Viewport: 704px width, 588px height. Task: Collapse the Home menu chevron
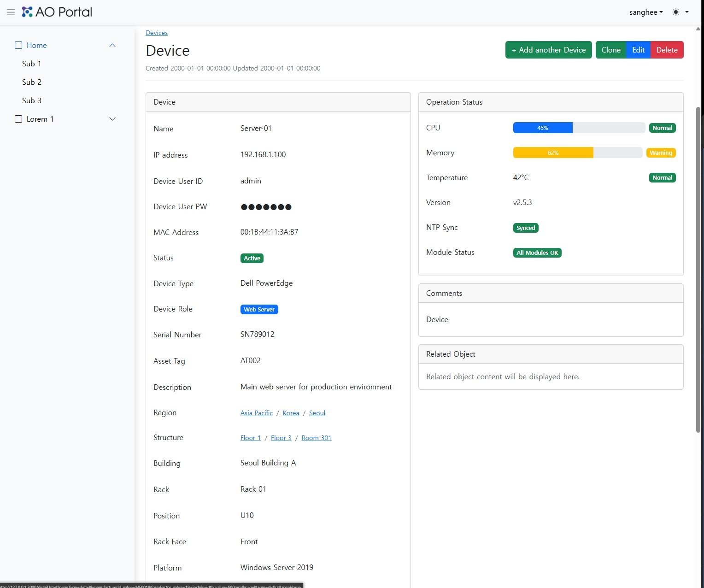click(x=112, y=45)
